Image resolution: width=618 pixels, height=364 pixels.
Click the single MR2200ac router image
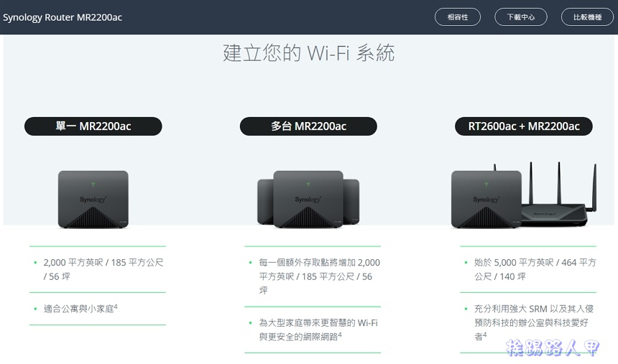93,200
